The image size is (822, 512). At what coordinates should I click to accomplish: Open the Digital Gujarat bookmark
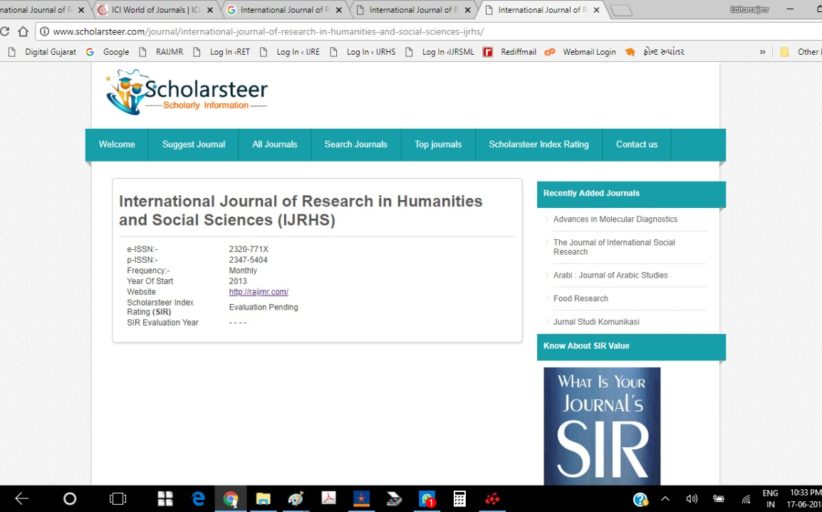pos(44,52)
